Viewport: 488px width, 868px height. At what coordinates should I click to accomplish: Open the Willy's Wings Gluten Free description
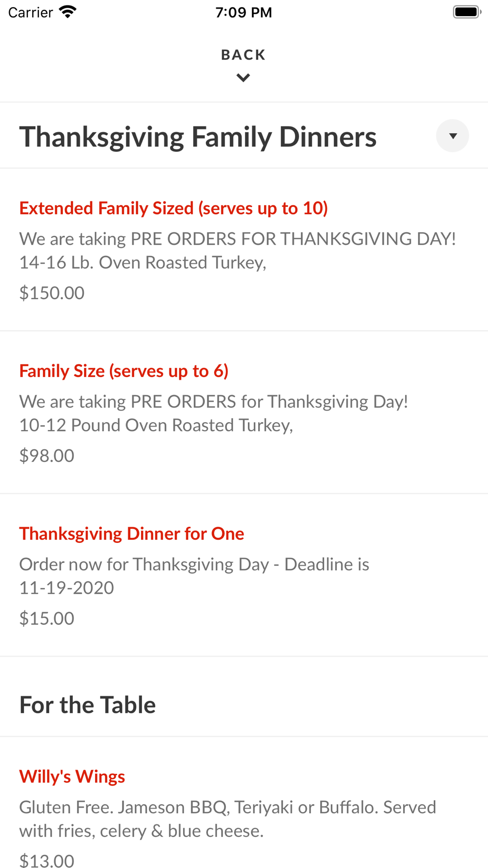click(x=227, y=819)
